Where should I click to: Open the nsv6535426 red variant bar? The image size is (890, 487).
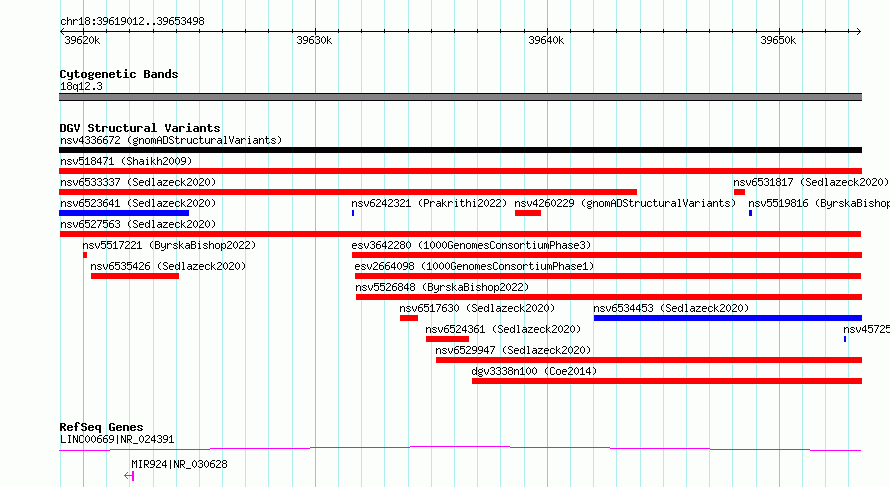(x=135, y=276)
